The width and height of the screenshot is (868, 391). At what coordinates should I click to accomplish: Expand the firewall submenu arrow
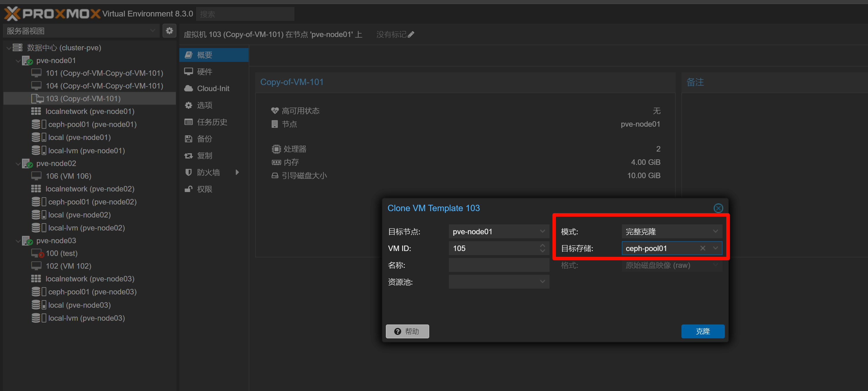237,172
